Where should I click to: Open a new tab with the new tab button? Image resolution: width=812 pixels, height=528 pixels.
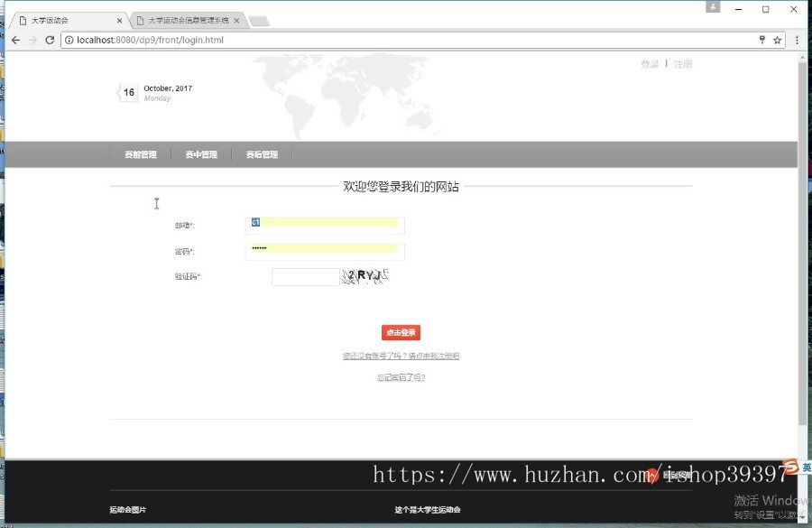(x=259, y=21)
